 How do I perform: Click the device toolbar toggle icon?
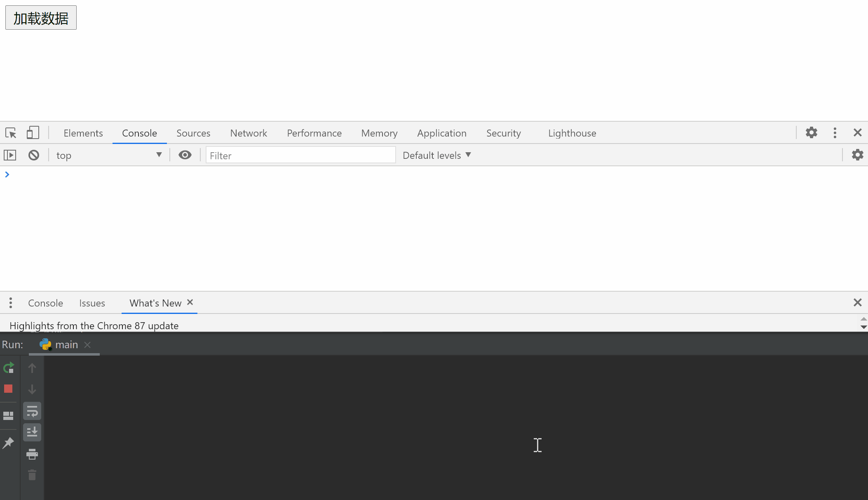(33, 132)
